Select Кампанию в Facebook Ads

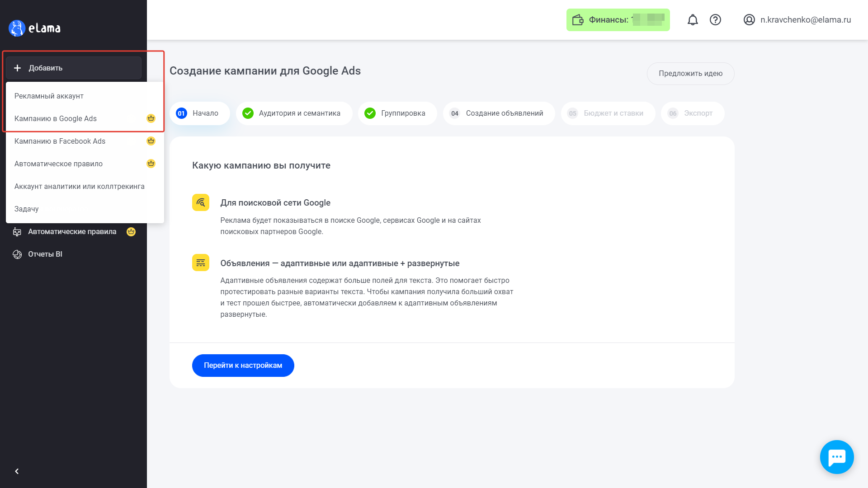point(85,141)
